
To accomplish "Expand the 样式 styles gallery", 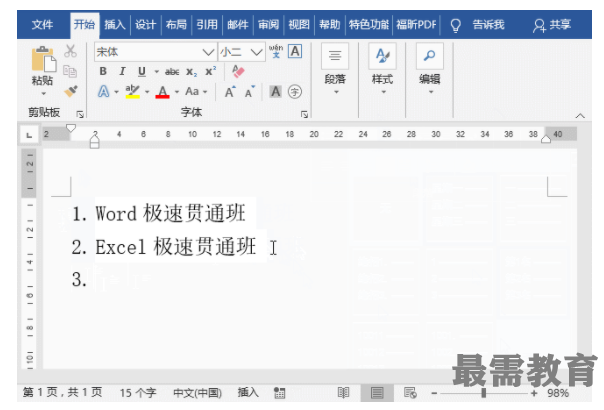I will (383, 70).
